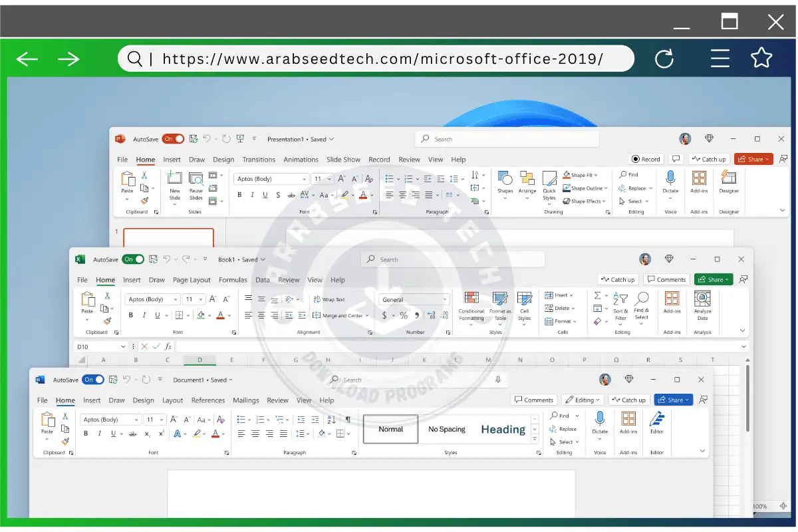Image resolution: width=798 pixels, height=532 pixels.
Task: Click Sort & Filter icon in Excel
Action: 620,299
